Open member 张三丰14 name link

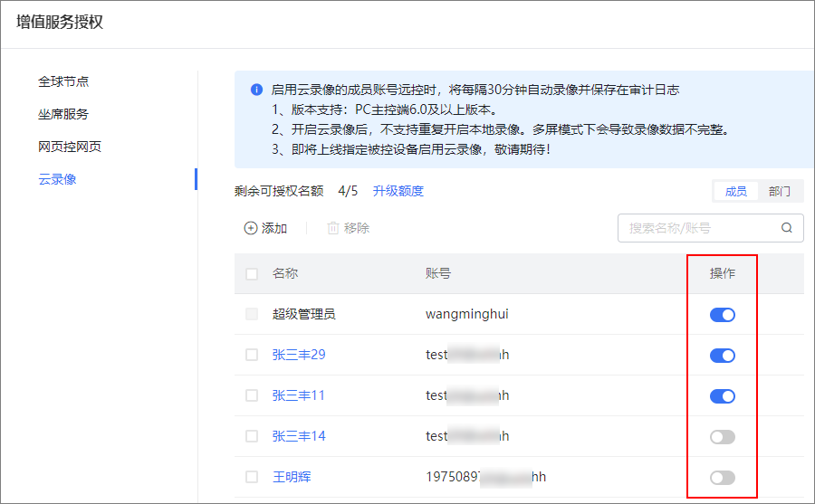click(x=299, y=436)
